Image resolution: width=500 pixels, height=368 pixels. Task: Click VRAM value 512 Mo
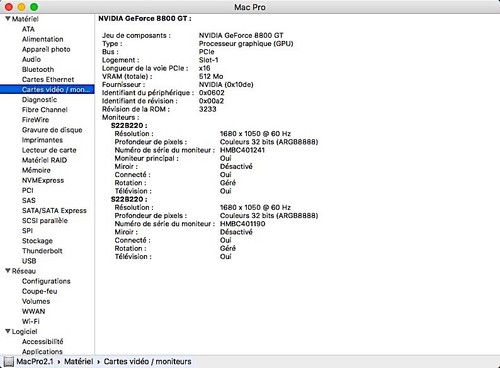click(211, 76)
